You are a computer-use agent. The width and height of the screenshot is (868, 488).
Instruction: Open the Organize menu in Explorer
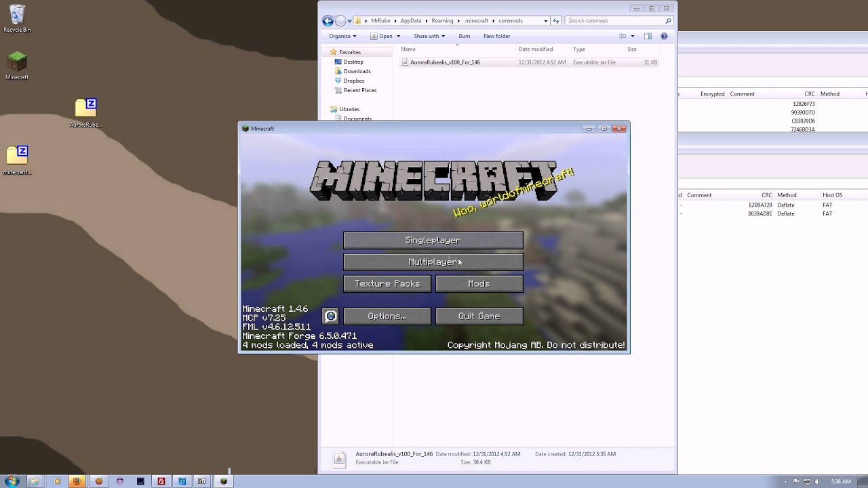(342, 36)
